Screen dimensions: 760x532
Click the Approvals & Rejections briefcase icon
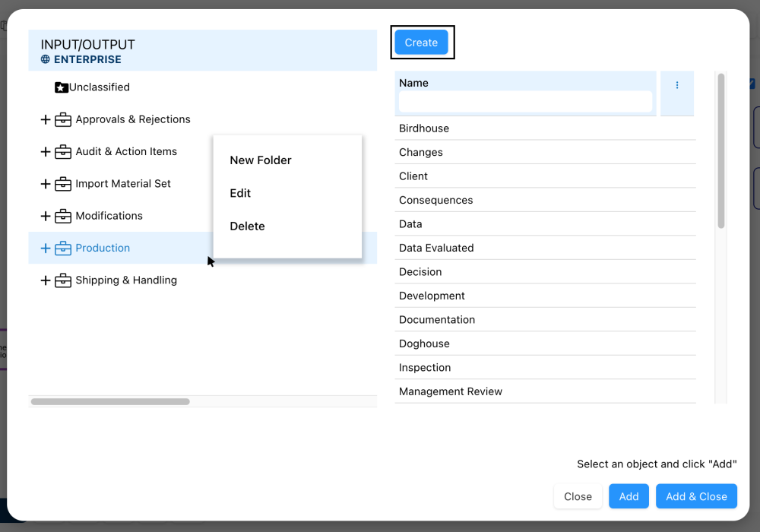(x=63, y=119)
